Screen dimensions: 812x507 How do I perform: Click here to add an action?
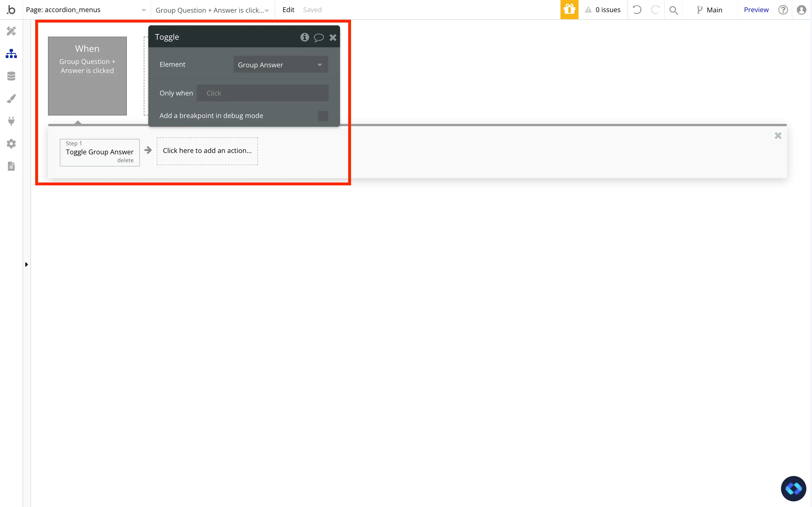pos(207,151)
